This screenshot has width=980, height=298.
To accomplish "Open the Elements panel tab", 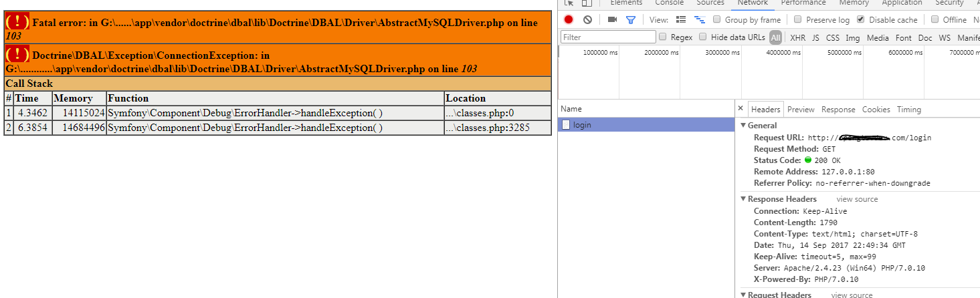I will pyautogui.click(x=626, y=3).
